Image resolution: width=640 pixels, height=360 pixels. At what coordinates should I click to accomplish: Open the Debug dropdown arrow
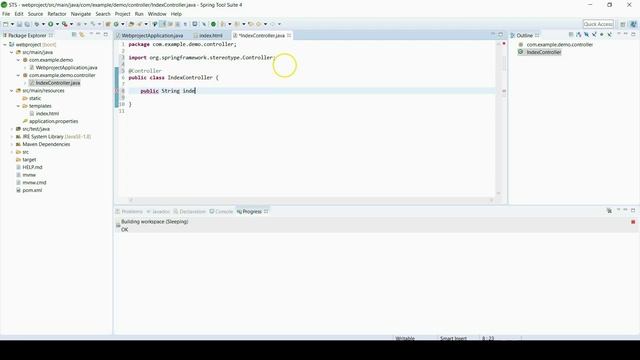(x=43, y=24)
